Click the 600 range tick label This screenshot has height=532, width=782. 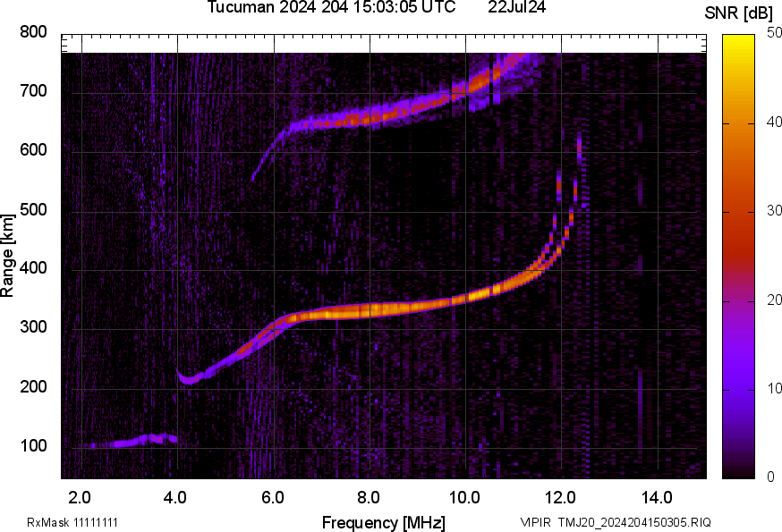(x=33, y=150)
